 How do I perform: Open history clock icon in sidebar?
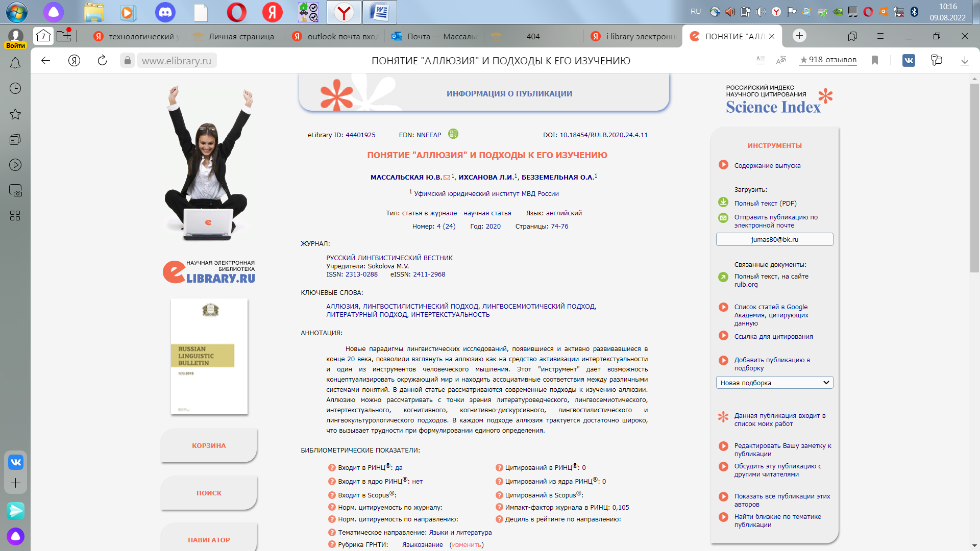[15, 88]
